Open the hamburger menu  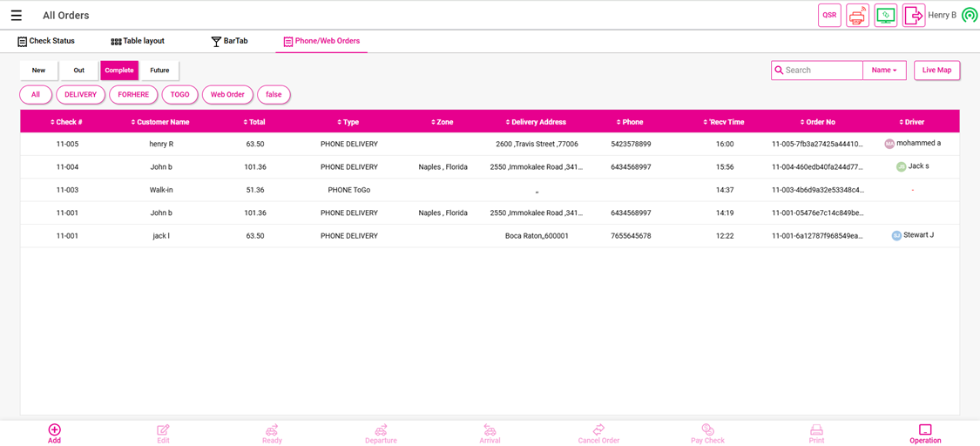coord(16,16)
